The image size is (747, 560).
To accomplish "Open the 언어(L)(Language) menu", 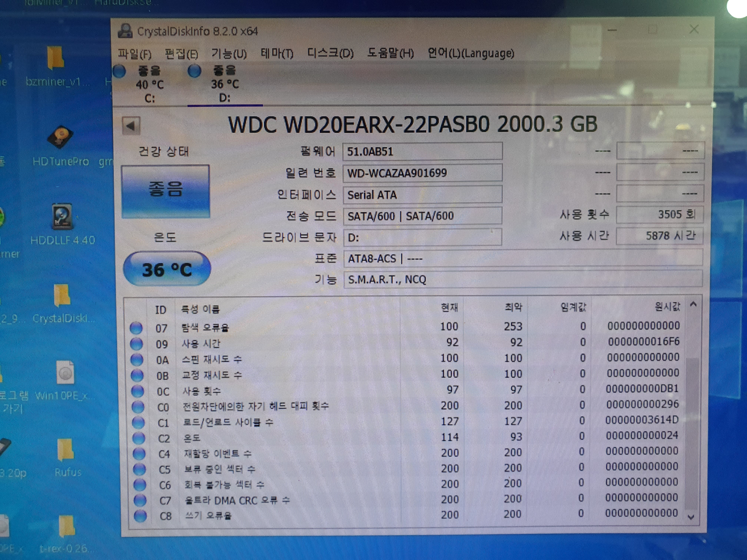I will point(471,53).
